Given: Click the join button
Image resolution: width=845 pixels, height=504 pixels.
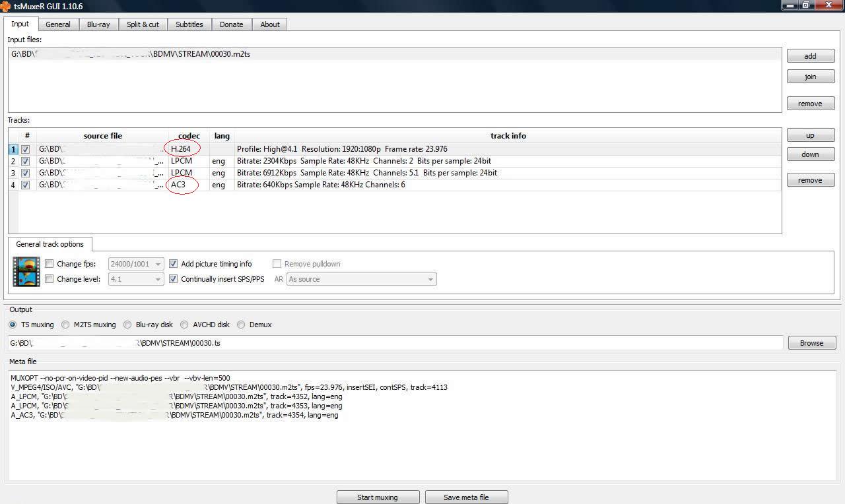Looking at the screenshot, I should (x=811, y=77).
